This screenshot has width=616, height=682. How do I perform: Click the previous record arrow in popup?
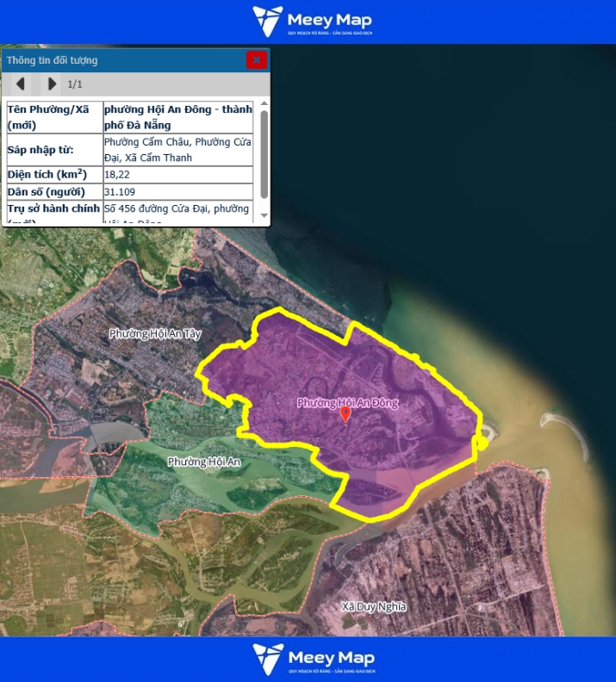click(x=22, y=84)
